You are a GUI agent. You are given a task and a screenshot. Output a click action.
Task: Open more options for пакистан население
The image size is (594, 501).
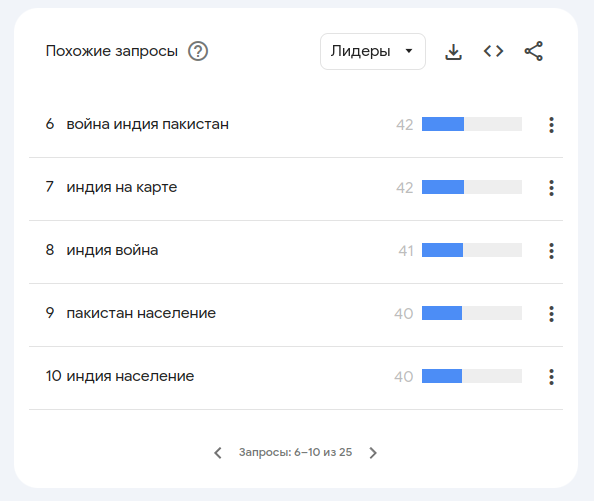(x=551, y=314)
